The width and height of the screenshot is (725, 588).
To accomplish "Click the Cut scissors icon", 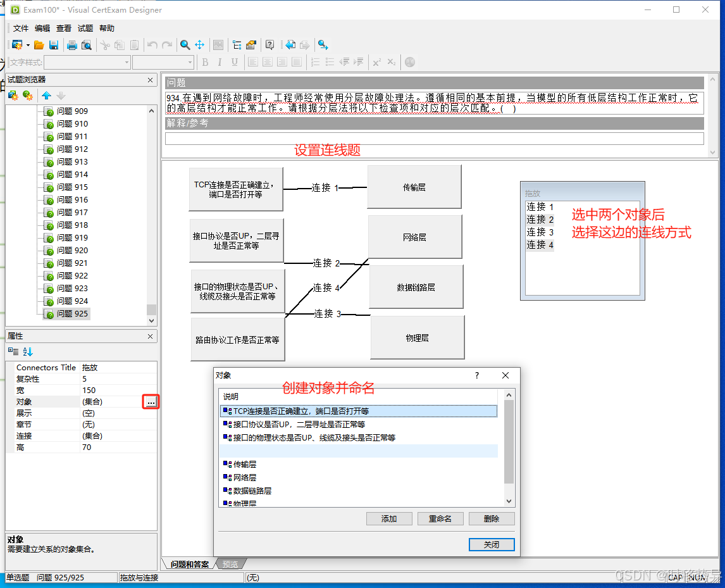I will pos(105,45).
